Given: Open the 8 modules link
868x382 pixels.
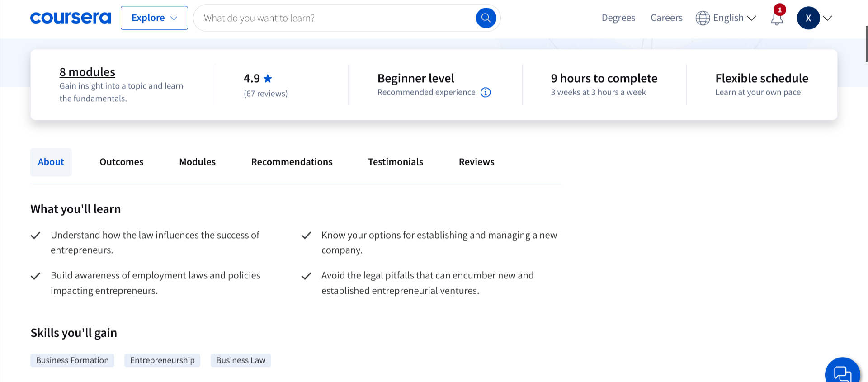Looking at the screenshot, I should [x=87, y=72].
